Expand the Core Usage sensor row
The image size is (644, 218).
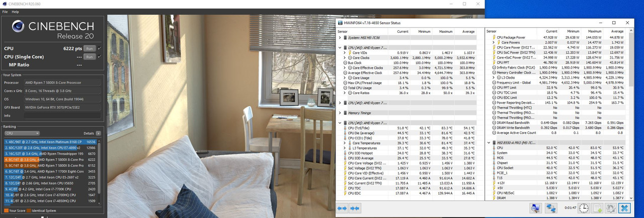pyautogui.click(x=345, y=78)
